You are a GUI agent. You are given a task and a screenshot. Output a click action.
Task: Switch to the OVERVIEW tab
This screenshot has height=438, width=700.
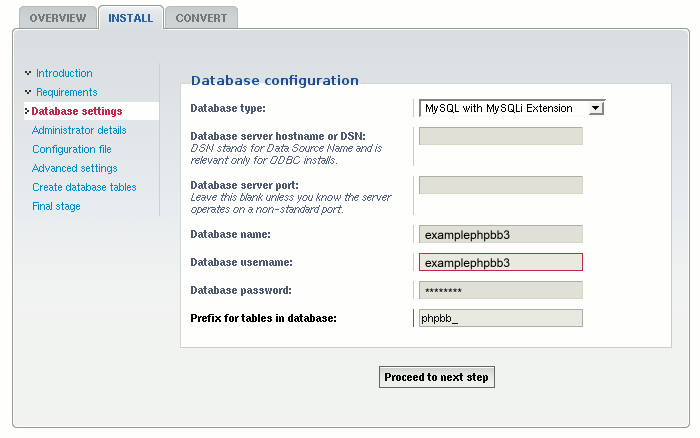click(55, 18)
